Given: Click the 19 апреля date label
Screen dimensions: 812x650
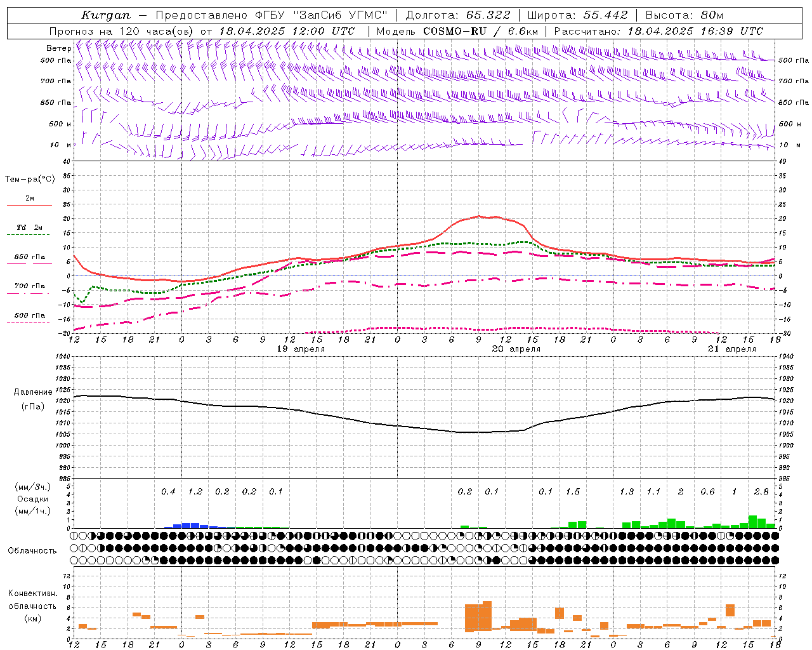Looking at the screenshot, I should tap(301, 349).
